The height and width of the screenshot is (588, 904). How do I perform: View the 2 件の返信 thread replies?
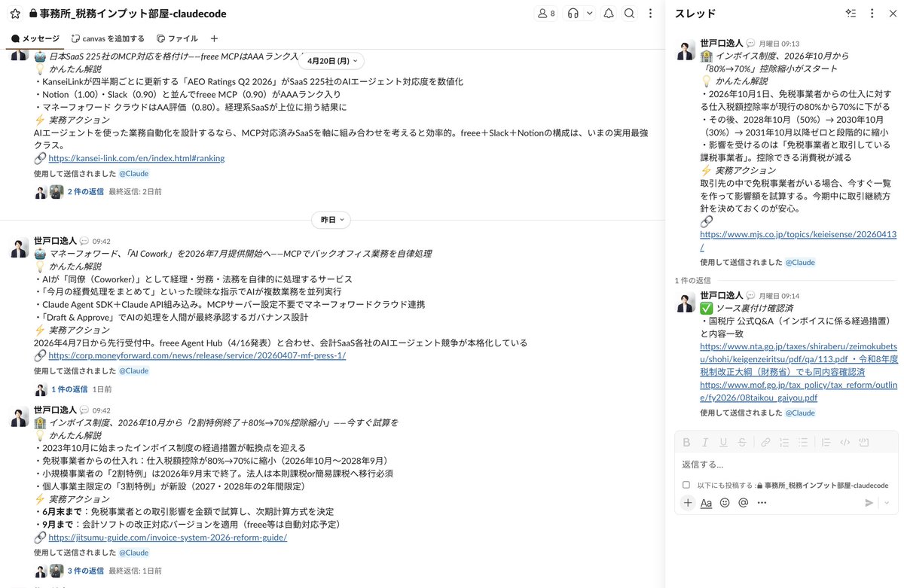85,192
